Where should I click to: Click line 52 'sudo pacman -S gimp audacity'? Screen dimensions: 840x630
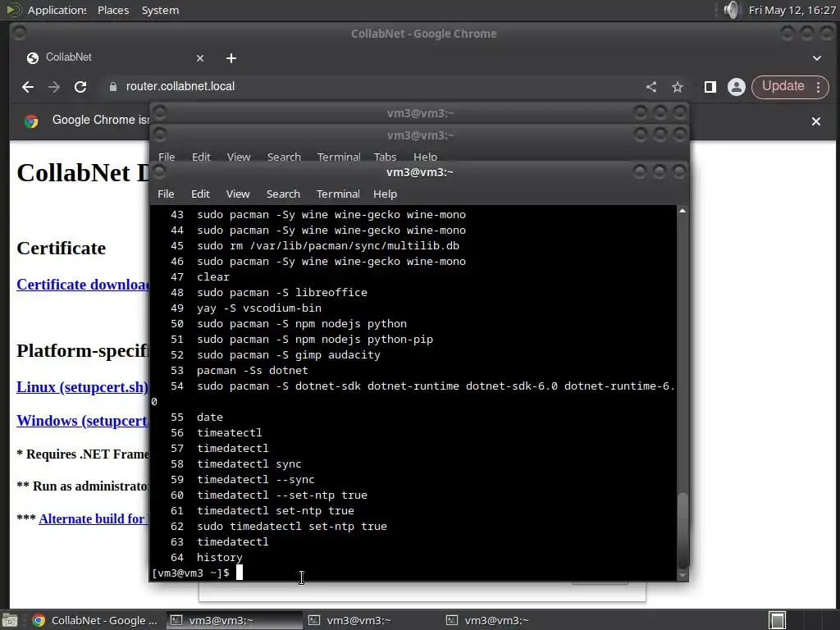click(x=289, y=354)
